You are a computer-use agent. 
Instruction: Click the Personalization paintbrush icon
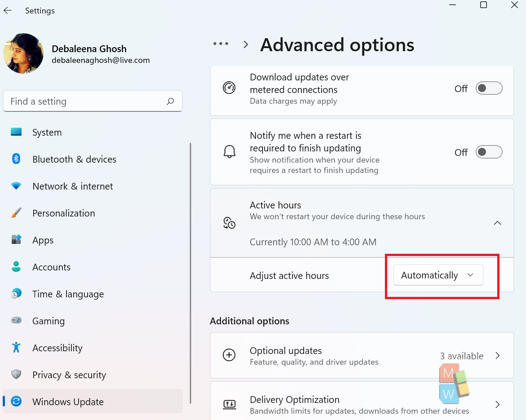(16, 212)
